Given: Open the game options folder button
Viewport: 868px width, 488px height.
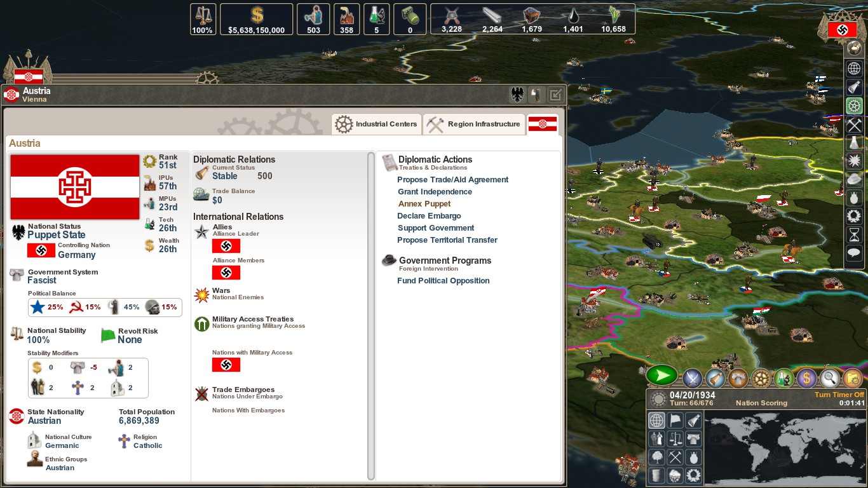Looking at the screenshot, I should click(852, 379).
